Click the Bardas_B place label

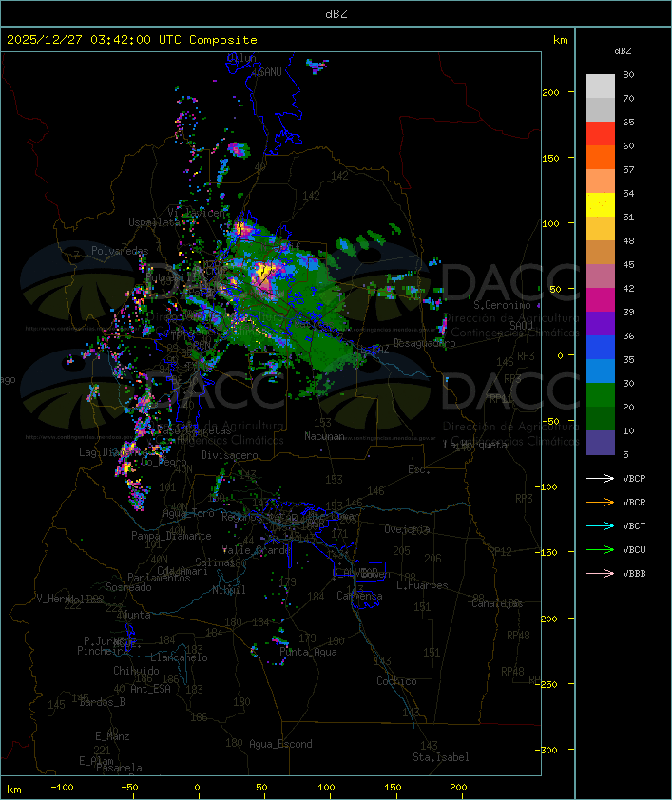tap(102, 702)
